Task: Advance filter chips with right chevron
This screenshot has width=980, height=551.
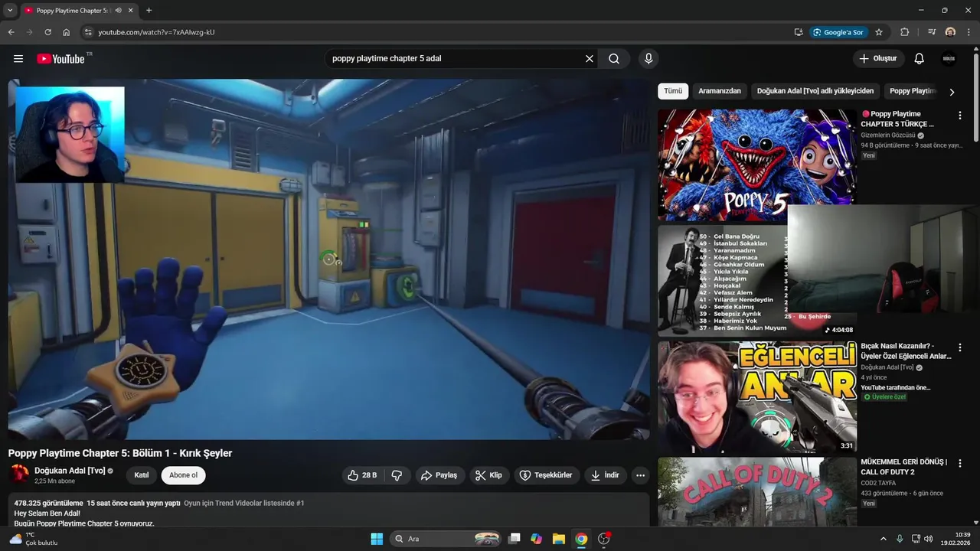Action: pyautogui.click(x=952, y=92)
